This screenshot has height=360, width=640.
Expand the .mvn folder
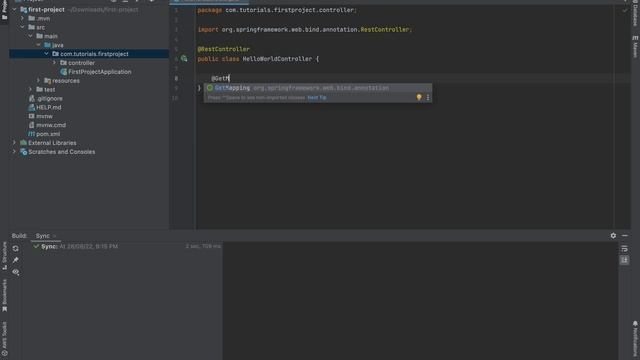pyautogui.click(x=22, y=18)
